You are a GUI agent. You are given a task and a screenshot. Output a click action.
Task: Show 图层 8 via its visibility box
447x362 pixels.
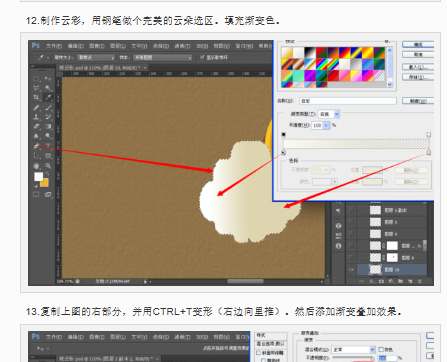351,257
